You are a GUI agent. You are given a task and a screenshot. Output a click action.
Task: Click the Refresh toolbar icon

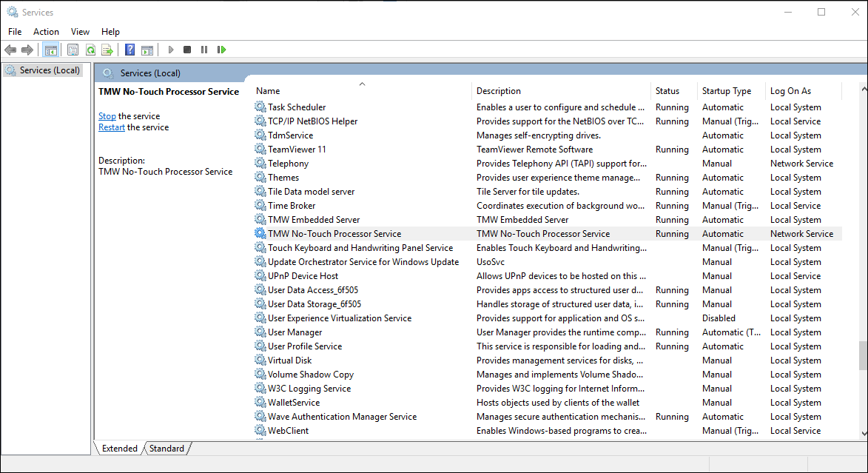tap(90, 50)
